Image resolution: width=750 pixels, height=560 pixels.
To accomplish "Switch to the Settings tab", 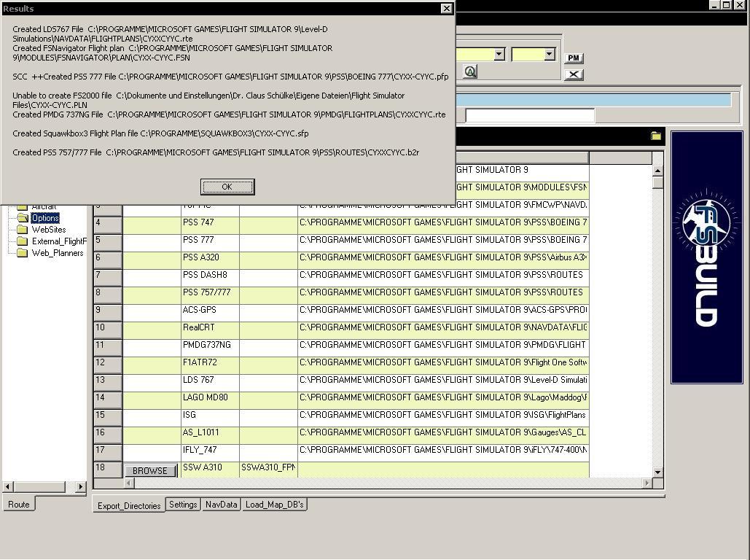I will point(183,505).
